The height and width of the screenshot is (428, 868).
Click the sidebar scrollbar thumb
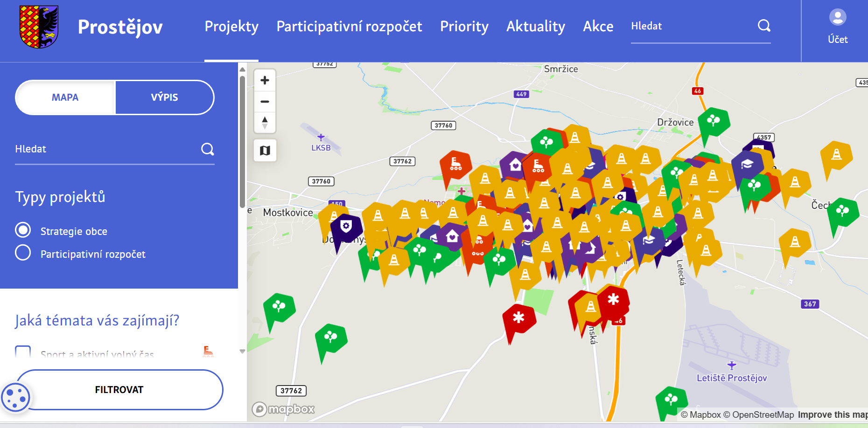click(242, 142)
